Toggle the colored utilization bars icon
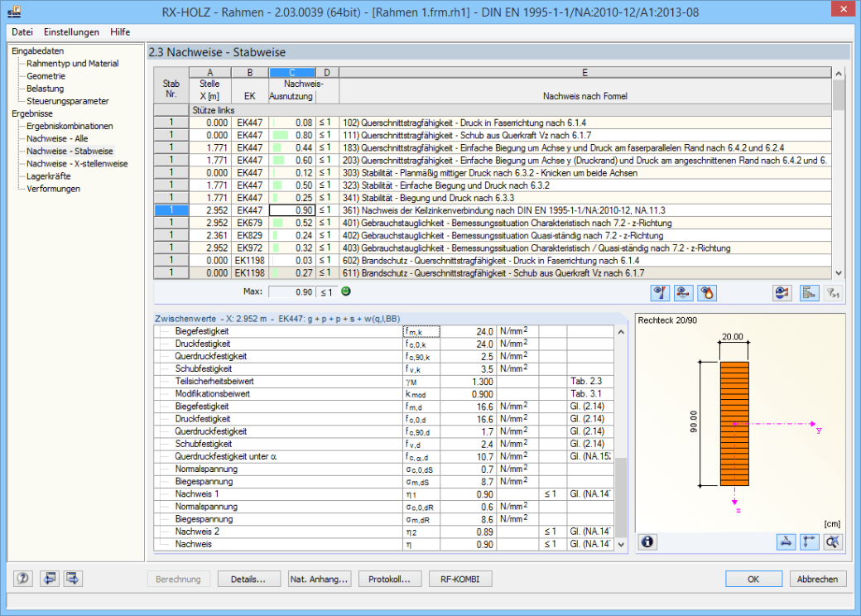The height and width of the screenshot is (616, 861). click(809, 293)
